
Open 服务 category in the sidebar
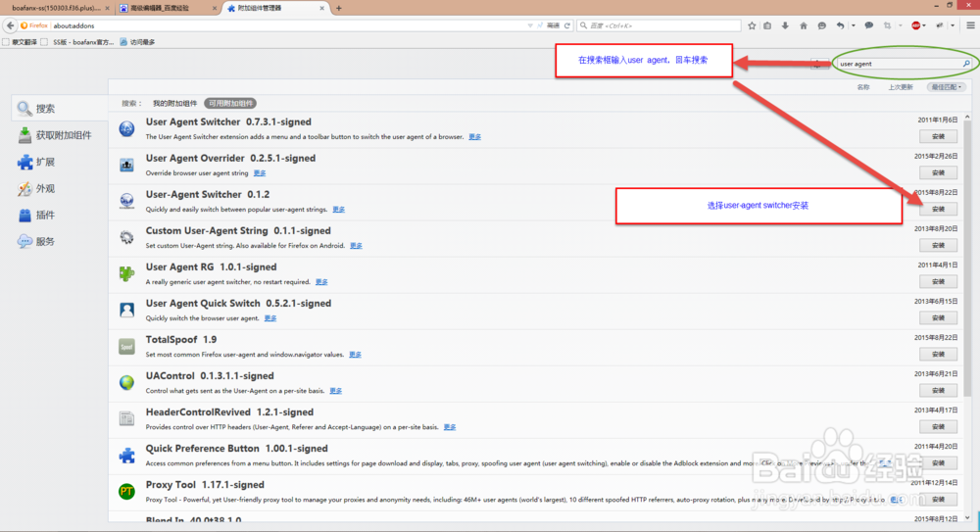(x=60, y=241)
